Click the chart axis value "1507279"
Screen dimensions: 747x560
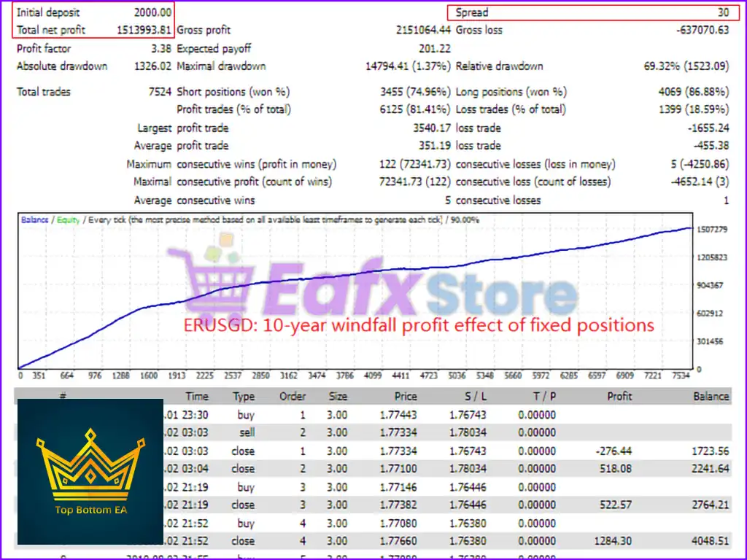point(712,230)
